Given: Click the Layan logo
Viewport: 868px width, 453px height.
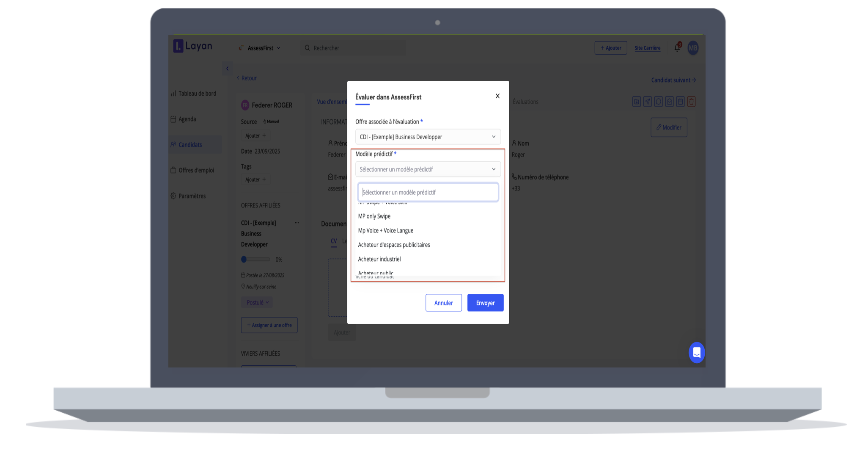Looking at the screenshot, I should 193,46.
